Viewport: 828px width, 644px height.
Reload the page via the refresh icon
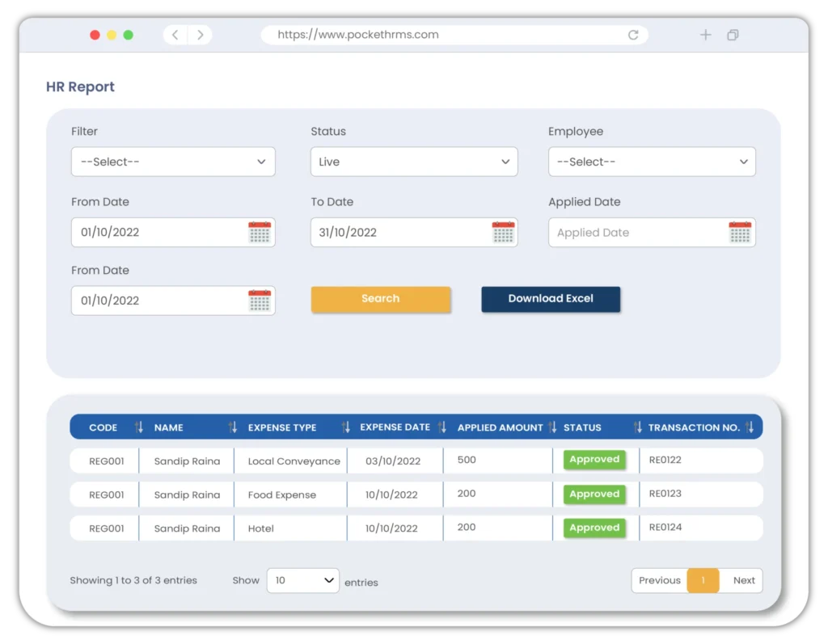tap(633, 35)
